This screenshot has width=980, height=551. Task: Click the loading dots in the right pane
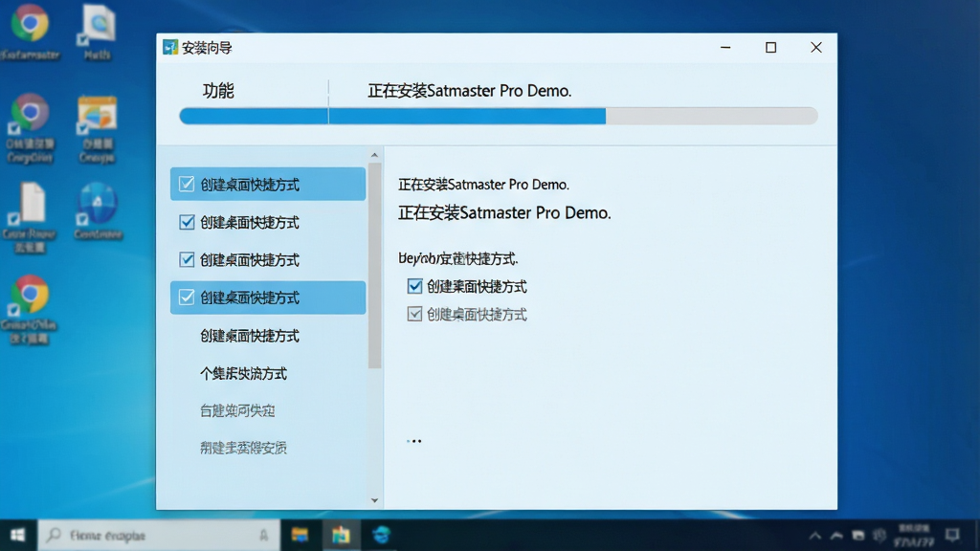tap(413, 441)
